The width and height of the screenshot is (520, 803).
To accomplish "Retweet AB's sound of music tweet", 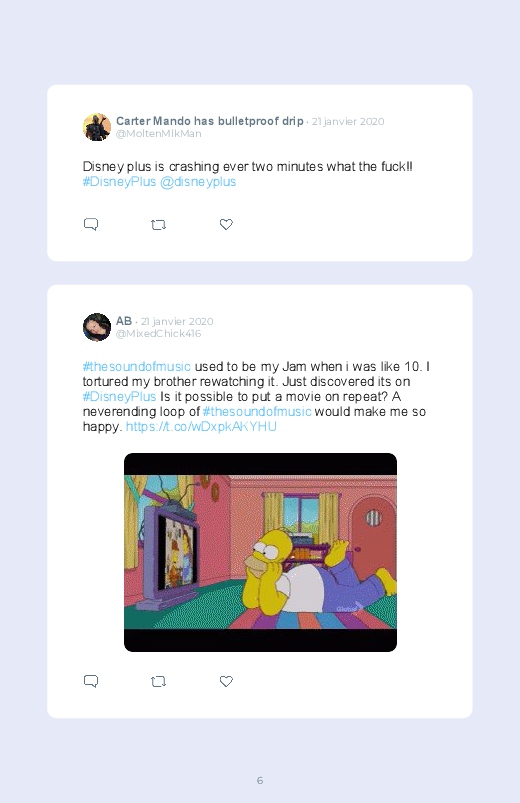I will 158,681.
